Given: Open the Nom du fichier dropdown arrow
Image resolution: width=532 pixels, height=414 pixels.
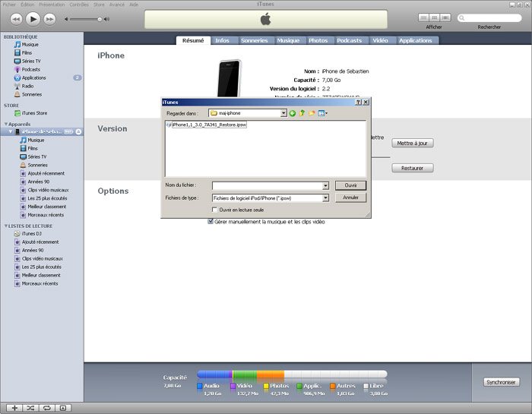Looking at the screenshot, I should point(325,186).
